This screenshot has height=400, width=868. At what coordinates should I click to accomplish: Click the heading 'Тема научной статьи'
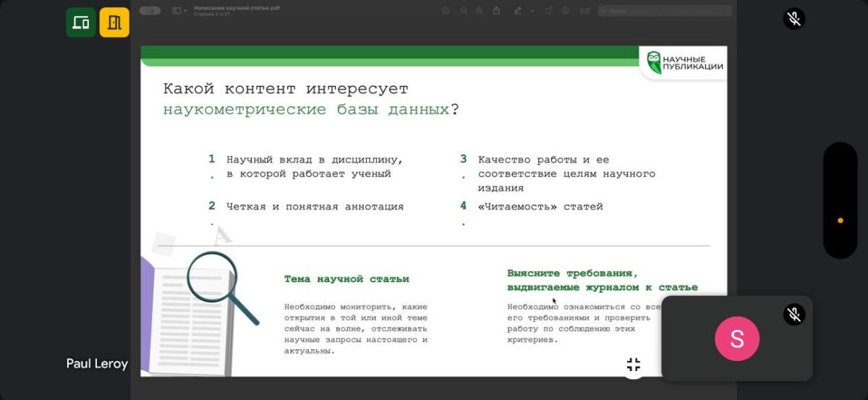coord(346,278)
